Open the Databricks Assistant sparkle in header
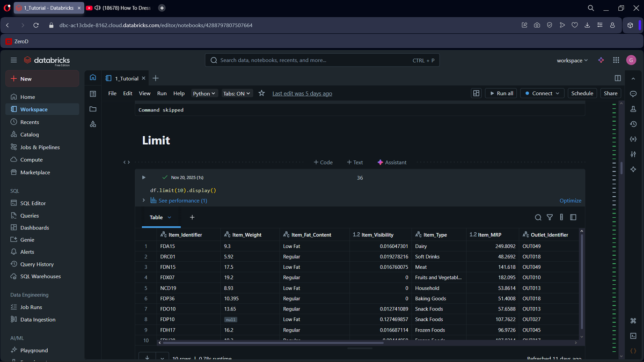This screenshot has width=644, height=362. (601, 60)
